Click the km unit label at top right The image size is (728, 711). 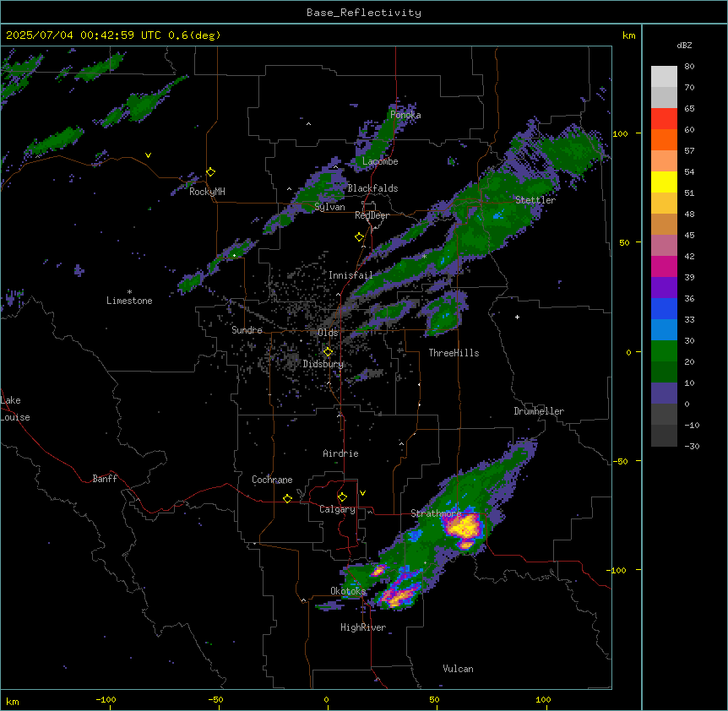point(628,35)
